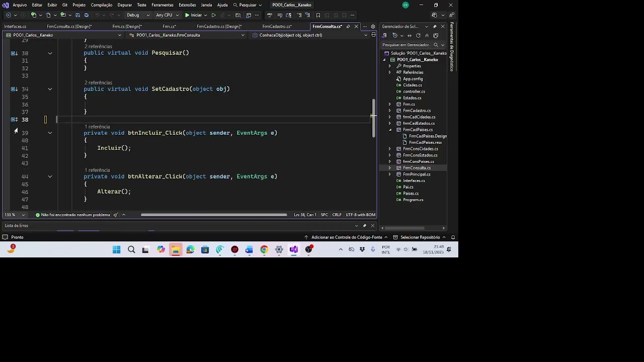Click the Undo arrow in toolbar
This screenshot has height=362, width=644.
(x=97, y=15)
